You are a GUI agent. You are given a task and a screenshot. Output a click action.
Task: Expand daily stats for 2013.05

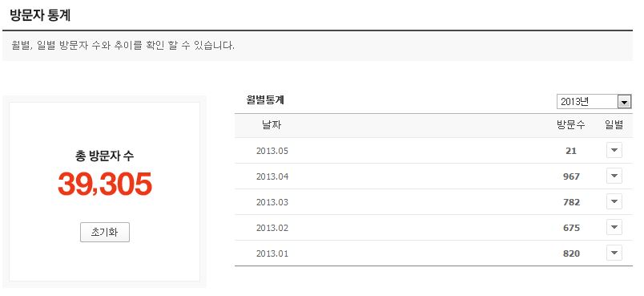click(x=614, y=151)
